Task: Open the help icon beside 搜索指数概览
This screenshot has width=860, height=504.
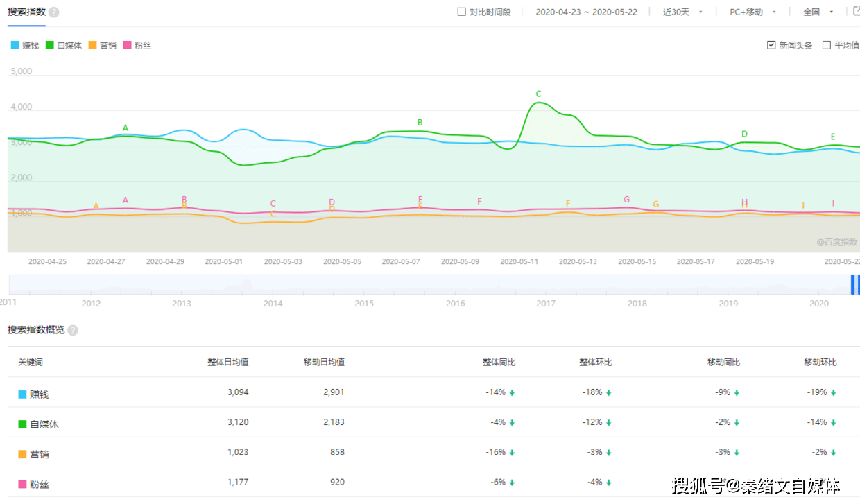Action: [73, 330]
